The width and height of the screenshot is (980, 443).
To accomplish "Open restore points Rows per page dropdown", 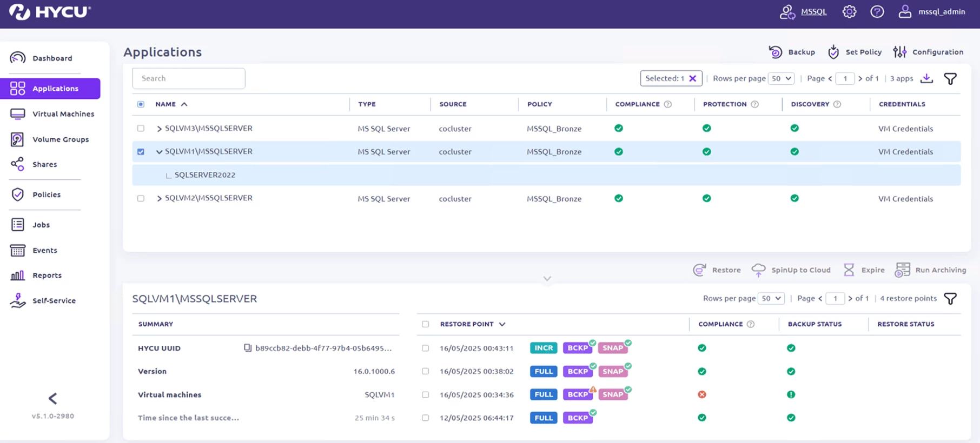I will pyautogui.click(x=771, y=298).
